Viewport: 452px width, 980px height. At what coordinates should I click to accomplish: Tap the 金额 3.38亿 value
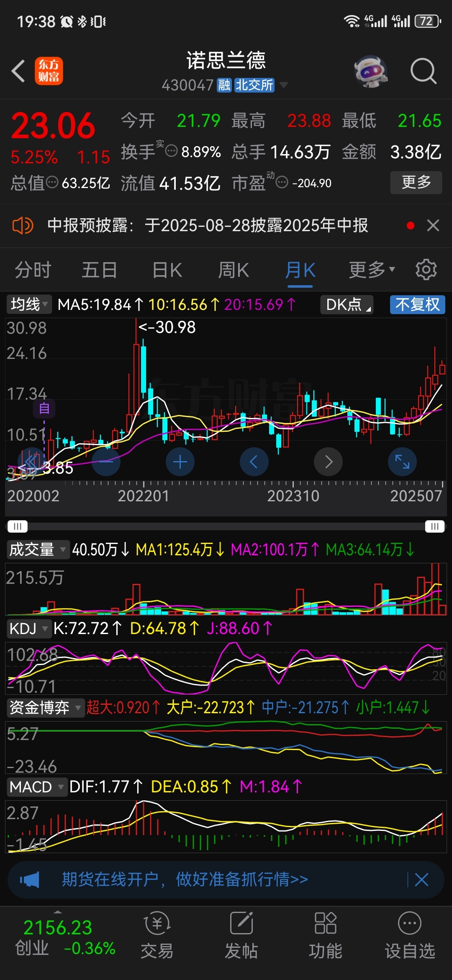[x=416, y=152]
